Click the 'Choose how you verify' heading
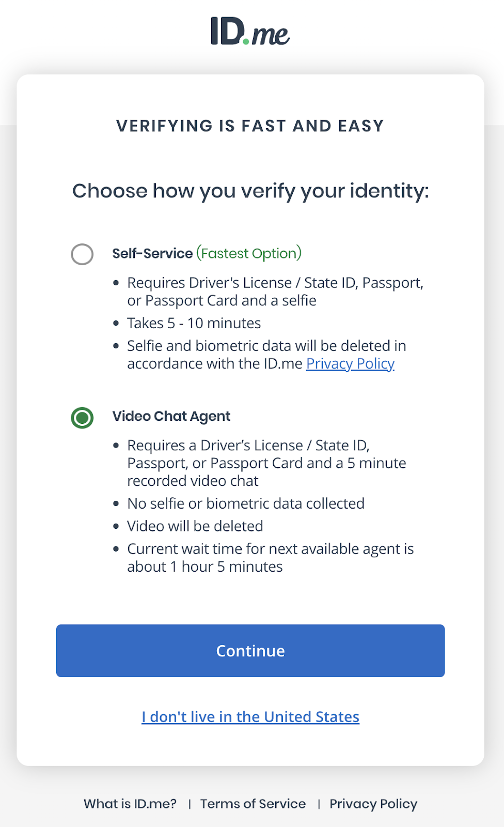 tap(251, 191)
